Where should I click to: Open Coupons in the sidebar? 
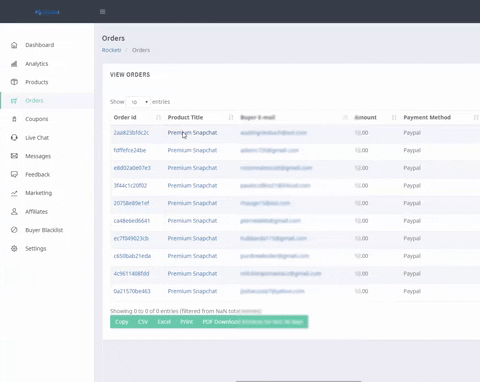coord(37,119)
